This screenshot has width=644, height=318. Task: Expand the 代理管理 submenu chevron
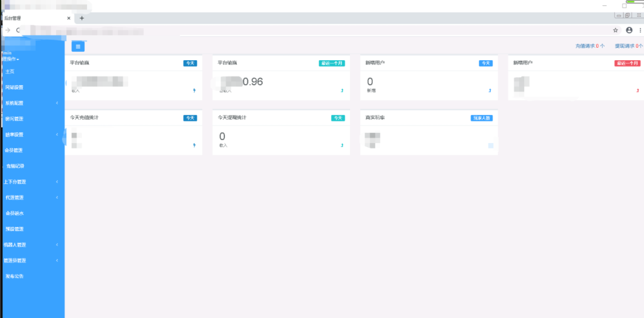click(57, 197)
